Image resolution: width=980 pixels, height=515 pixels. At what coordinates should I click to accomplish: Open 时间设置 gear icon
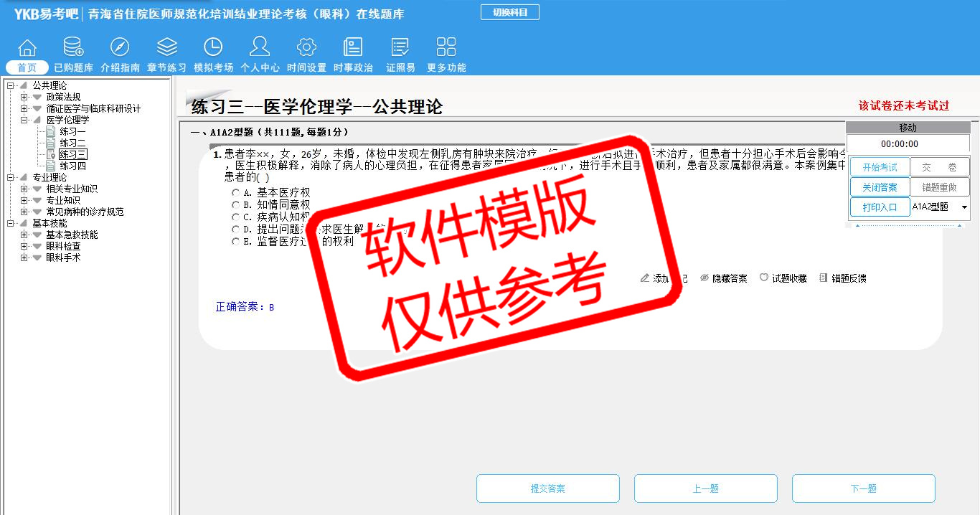click(306, 48)
